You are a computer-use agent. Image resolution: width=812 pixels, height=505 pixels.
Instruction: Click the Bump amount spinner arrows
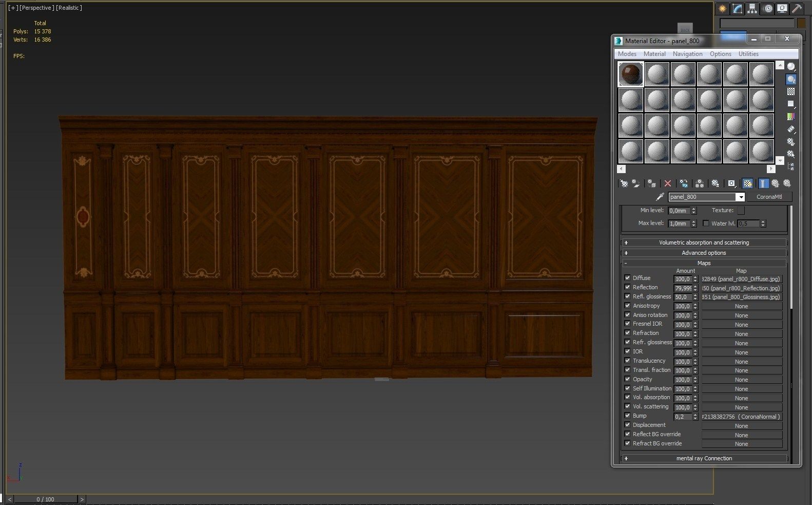click(x=695, y=417)
